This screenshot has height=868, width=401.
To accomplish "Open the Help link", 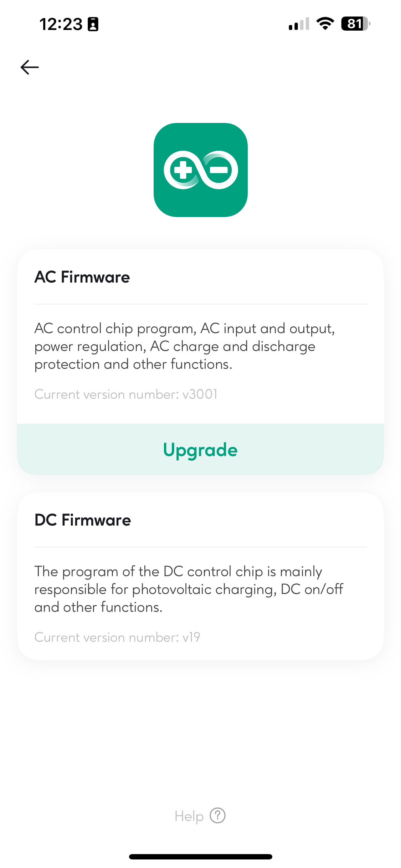I will tap(200, 816).
